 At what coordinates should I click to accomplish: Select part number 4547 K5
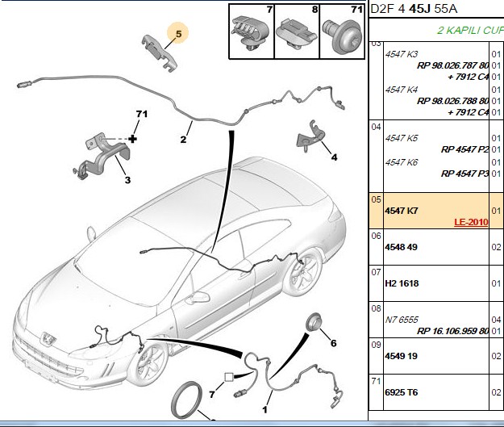(402, 138)
